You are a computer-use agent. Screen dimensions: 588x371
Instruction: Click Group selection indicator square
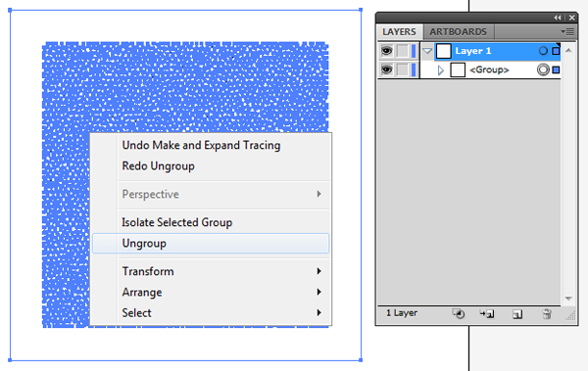(x=556, y=70)
